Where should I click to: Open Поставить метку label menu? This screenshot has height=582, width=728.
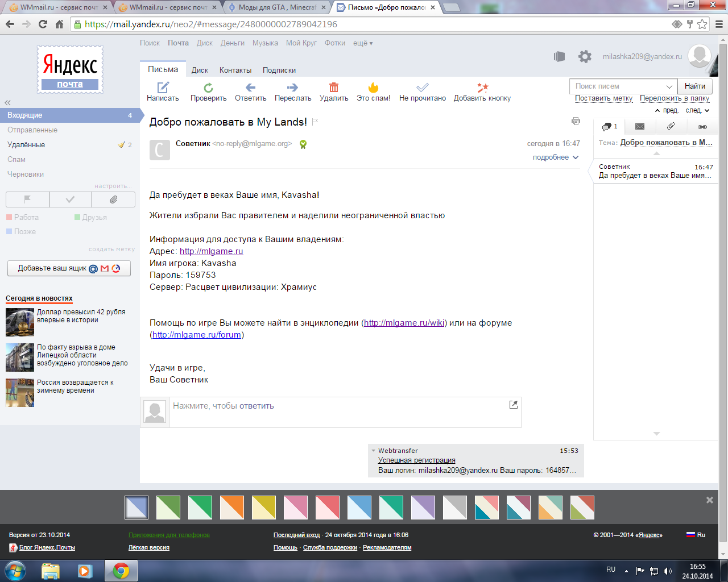603,98
